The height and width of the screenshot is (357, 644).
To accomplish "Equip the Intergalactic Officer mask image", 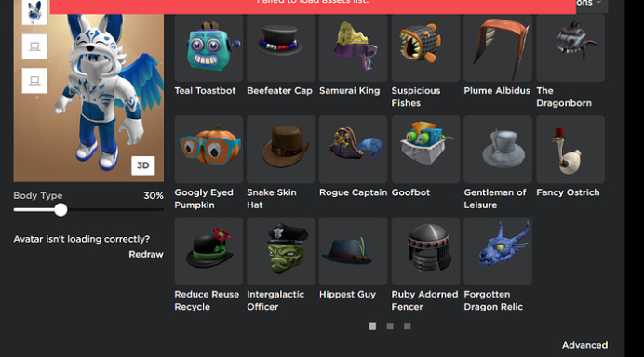I will (281, 251).
